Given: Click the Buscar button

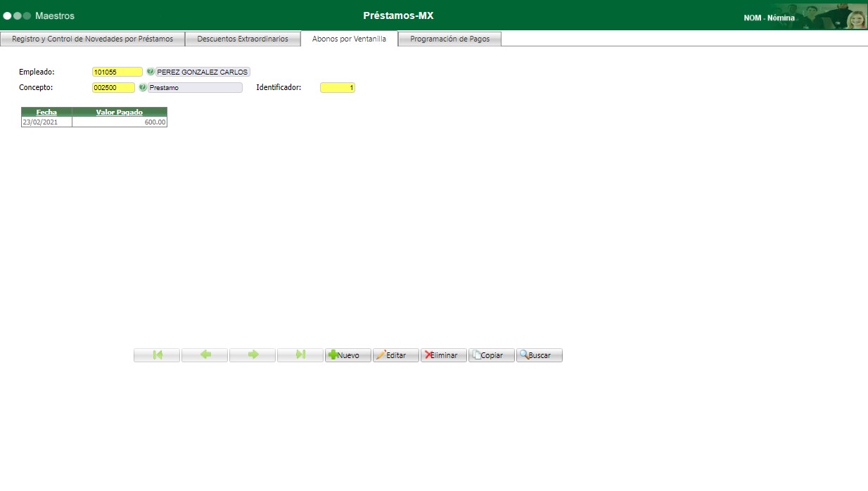Looking at the screenshot, I should tap(540, 355).
